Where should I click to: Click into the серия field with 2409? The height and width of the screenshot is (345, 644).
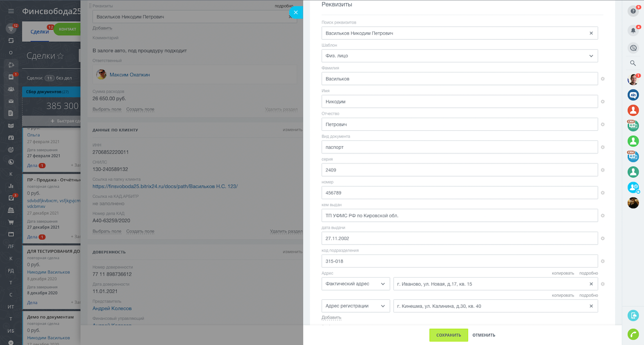(x=459, y=170)
